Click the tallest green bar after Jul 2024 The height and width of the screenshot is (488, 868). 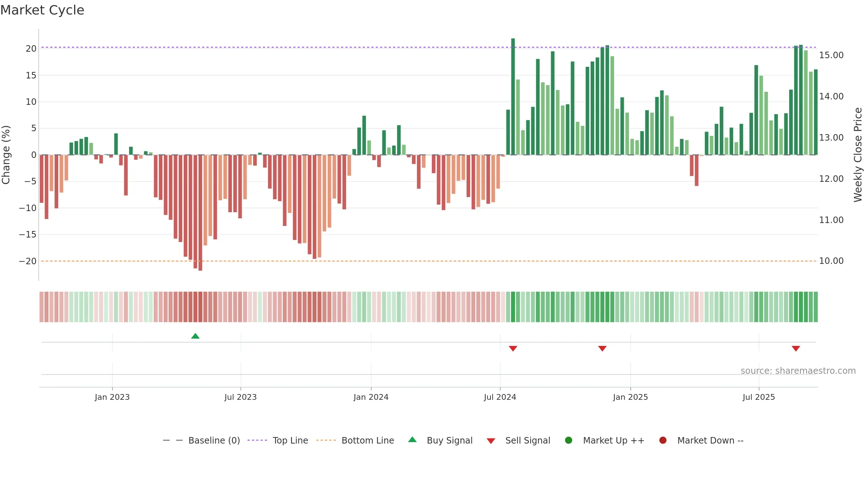[513, 97]
